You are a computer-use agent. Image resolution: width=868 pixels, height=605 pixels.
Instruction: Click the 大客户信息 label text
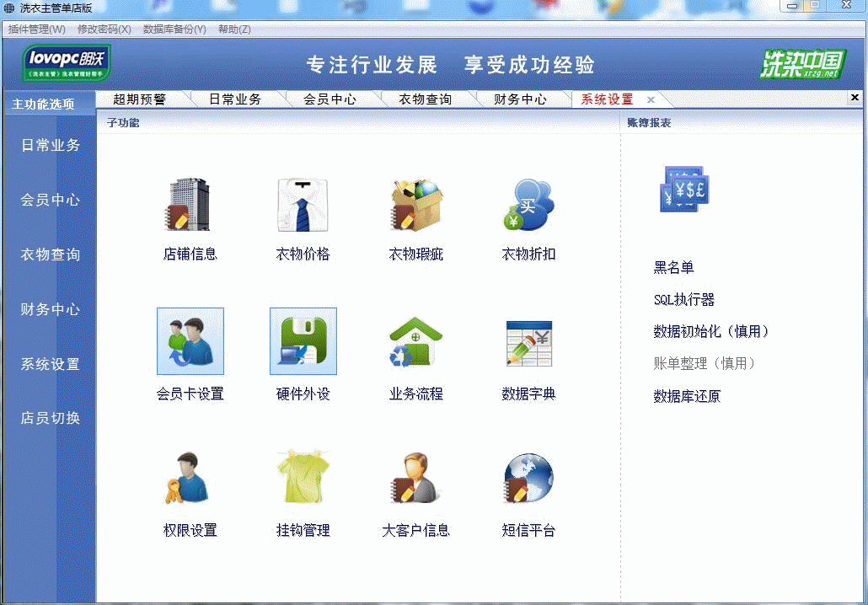point(415,530)
